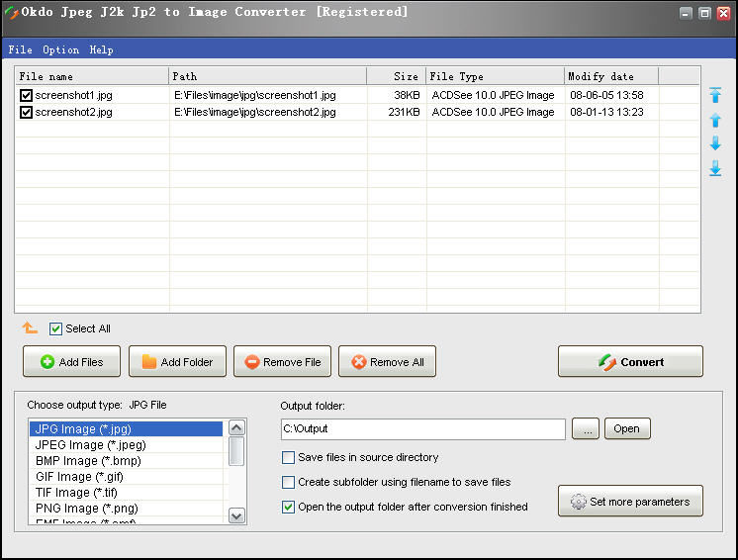Image resolution: width=738 pixels, height=560 pixels.
Task: Select TIF Image (*.tif) output type
Action: pos(126,493)
